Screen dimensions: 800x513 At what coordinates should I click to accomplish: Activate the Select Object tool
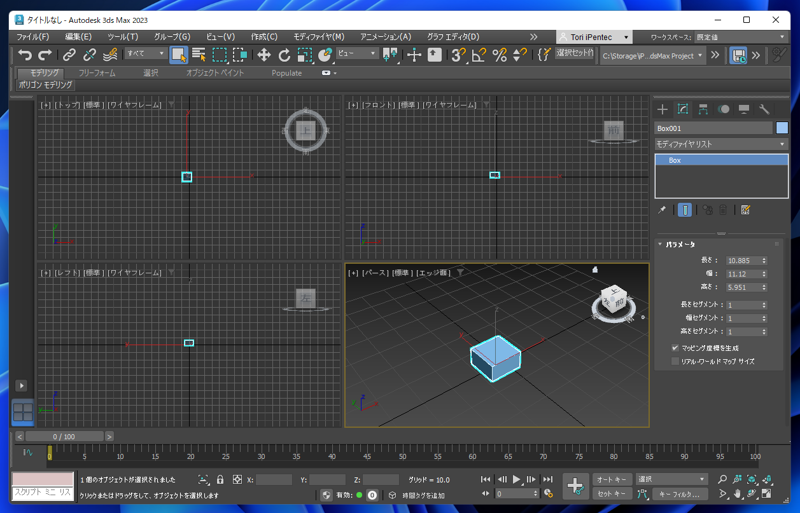coord(179,55)
